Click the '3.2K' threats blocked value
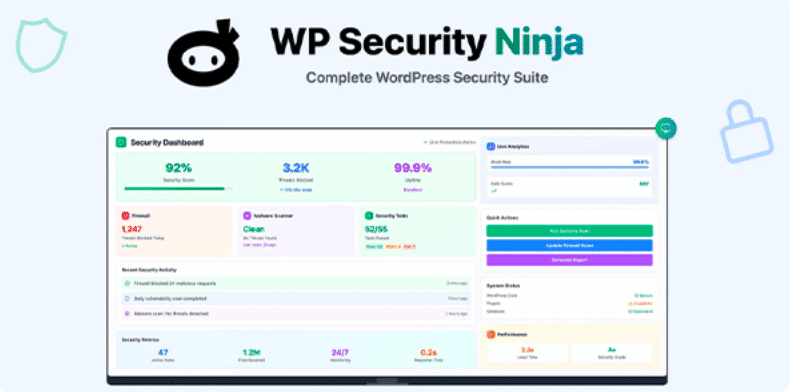790x392 pixels. (x=296, y=167)
